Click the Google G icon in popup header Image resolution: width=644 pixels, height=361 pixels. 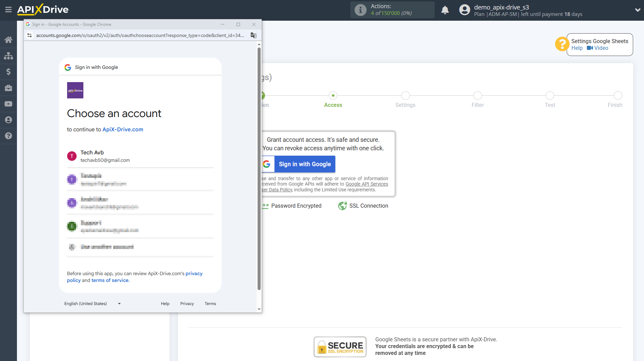pyautogui.click(x=68, y=68)
